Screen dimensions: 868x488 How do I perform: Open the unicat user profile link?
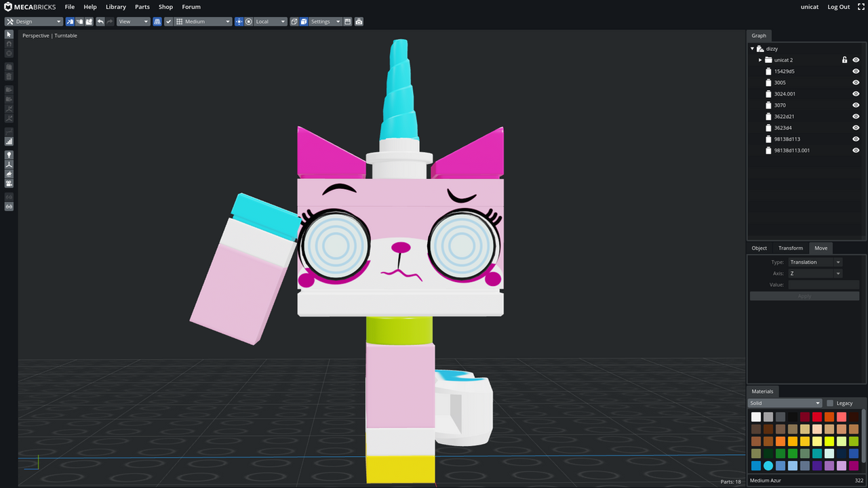pos(810,7)
